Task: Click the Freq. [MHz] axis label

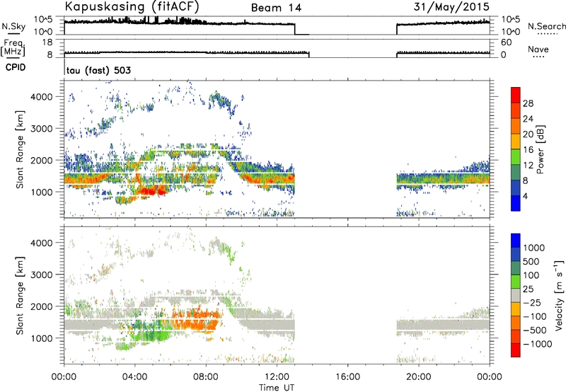Action: pyautogui.click(x=13, y=47)
